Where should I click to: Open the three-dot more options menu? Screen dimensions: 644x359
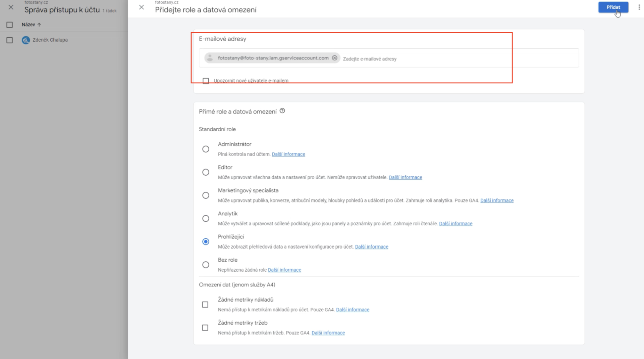point(639,7)
